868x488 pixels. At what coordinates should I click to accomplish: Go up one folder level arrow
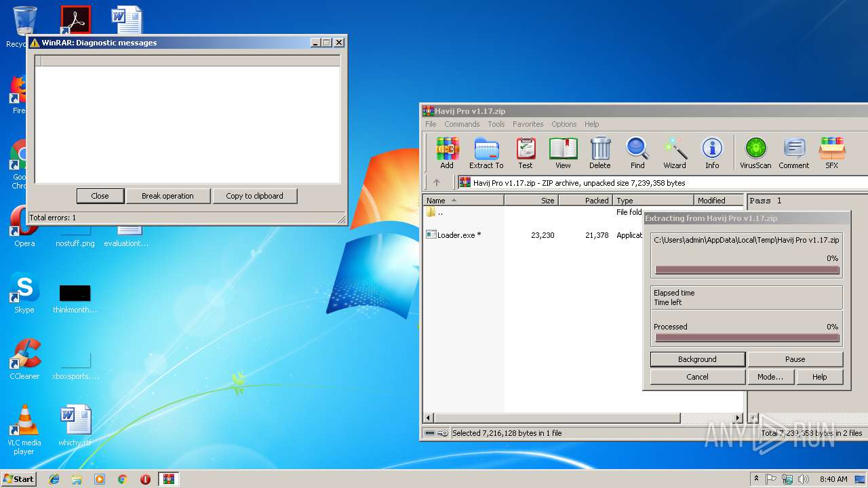click(437, 182)
